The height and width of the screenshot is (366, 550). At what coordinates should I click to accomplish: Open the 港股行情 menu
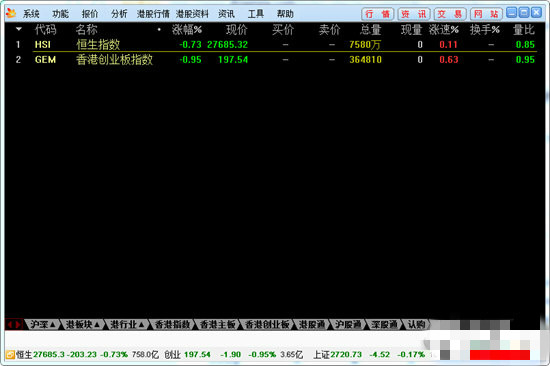coord(153,14)
